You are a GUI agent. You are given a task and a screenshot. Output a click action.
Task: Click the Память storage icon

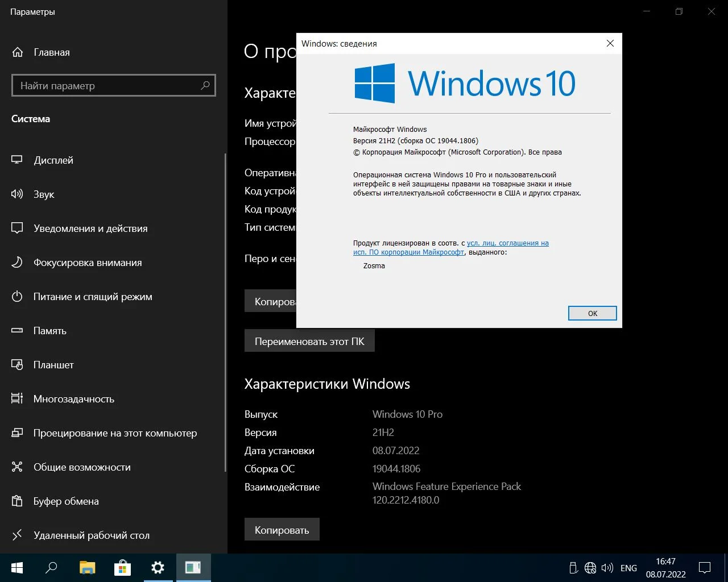click(x=18, y=331)
